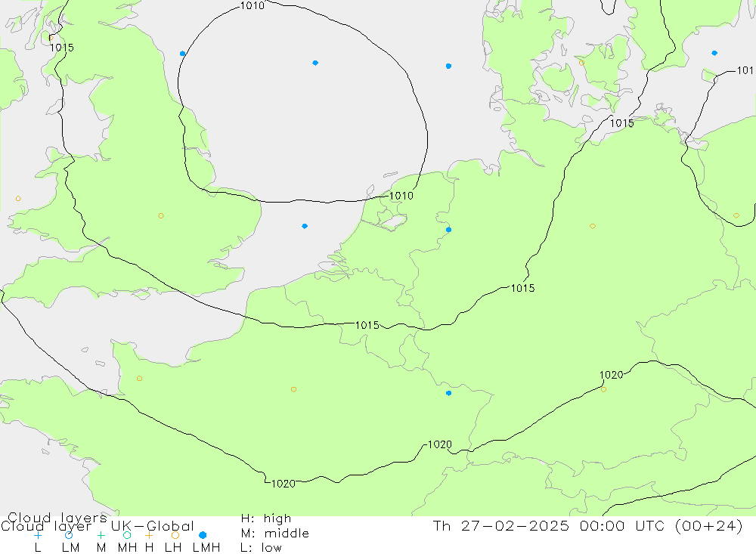Click the 'LMH' legend abbreviation label
Viewport: 756px width, 554px height.
pos(206,548)
